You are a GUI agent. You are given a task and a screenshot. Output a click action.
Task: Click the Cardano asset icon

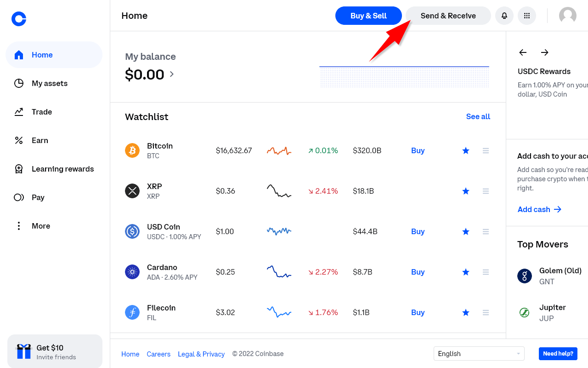(x=132, y=272)
